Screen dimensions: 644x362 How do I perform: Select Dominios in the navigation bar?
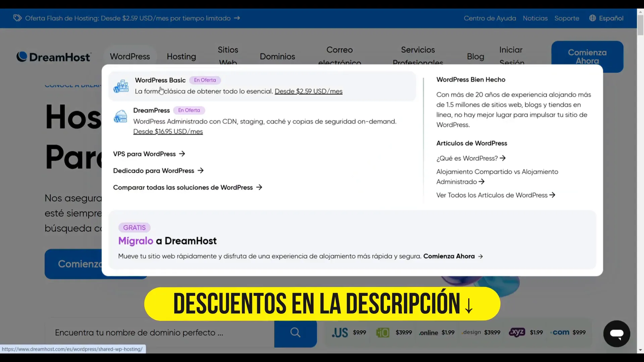(x=277, y=56)
